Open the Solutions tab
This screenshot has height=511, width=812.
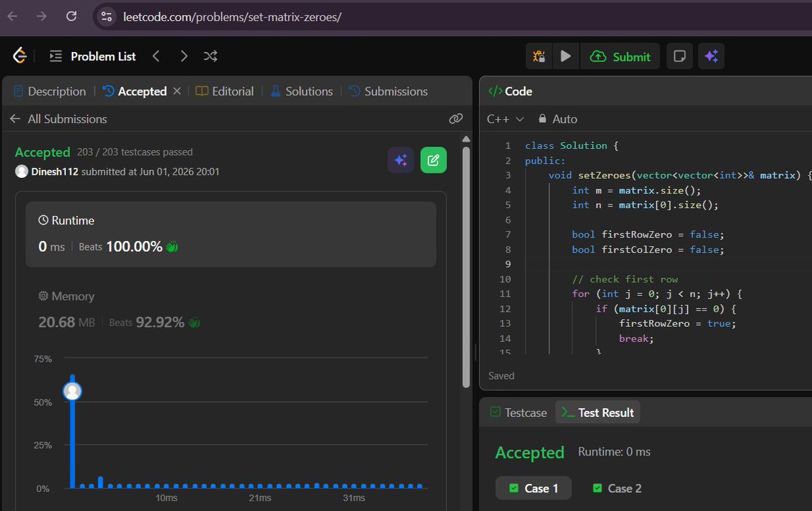(301, 91)
